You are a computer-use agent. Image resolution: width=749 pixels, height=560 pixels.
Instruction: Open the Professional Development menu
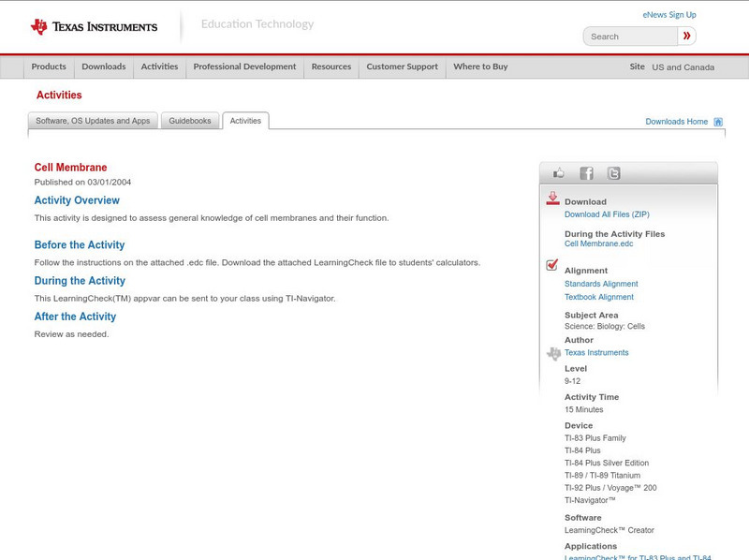coord(244,67)
